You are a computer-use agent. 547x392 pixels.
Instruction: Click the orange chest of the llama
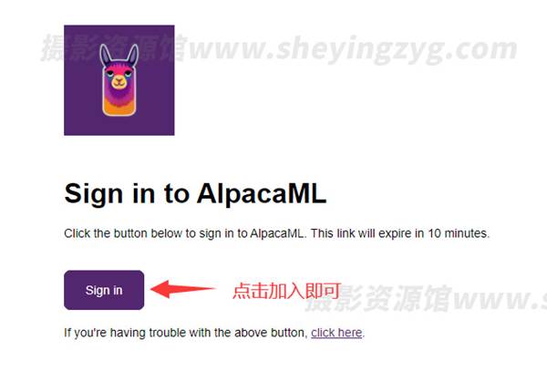[119, 108]
